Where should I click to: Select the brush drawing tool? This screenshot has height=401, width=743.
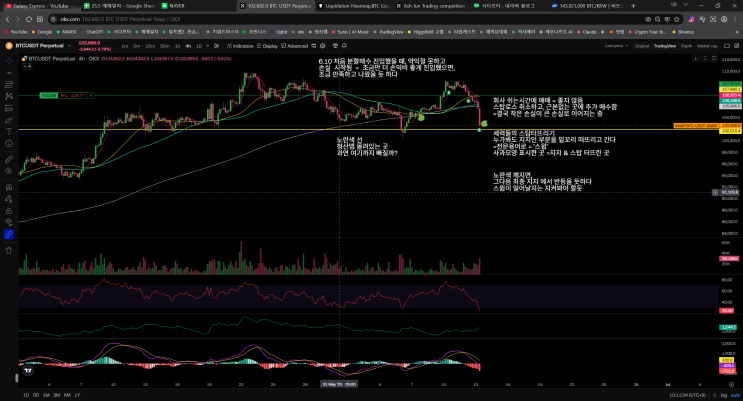click(9, 120)
